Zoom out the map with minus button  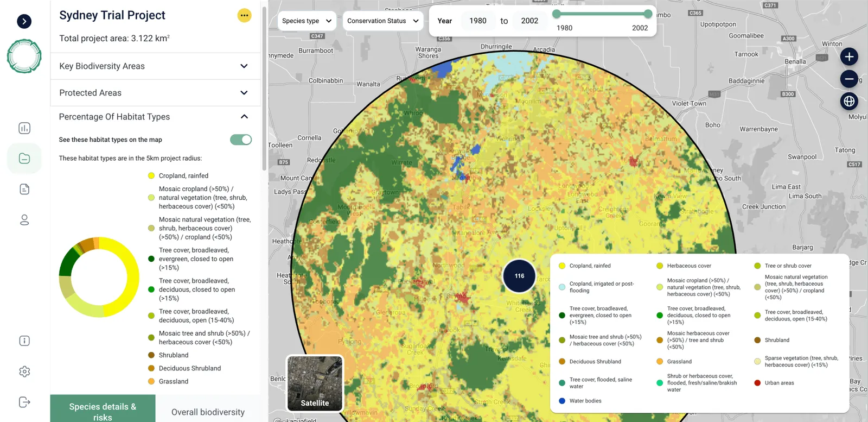pyautogui.click(x=849, y=79)
